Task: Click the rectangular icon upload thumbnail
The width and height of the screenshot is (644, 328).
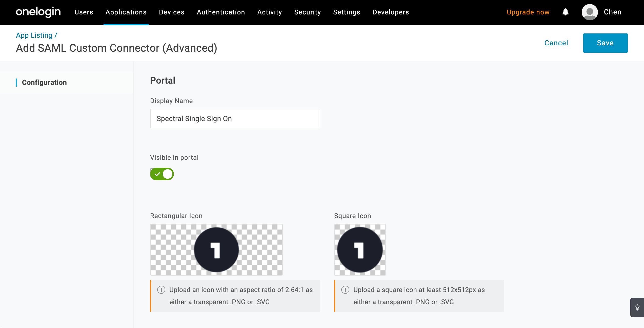Action: [216, 250]
